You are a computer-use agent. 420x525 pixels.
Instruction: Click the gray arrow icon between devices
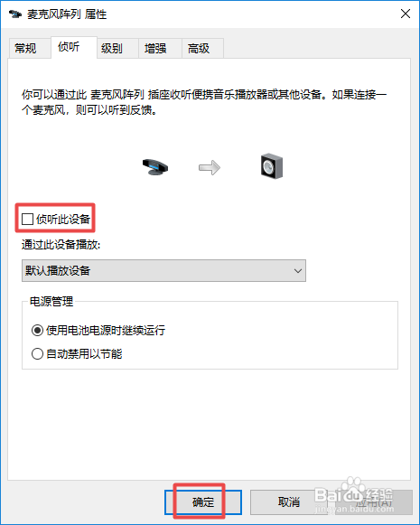(x=210, y=167)
